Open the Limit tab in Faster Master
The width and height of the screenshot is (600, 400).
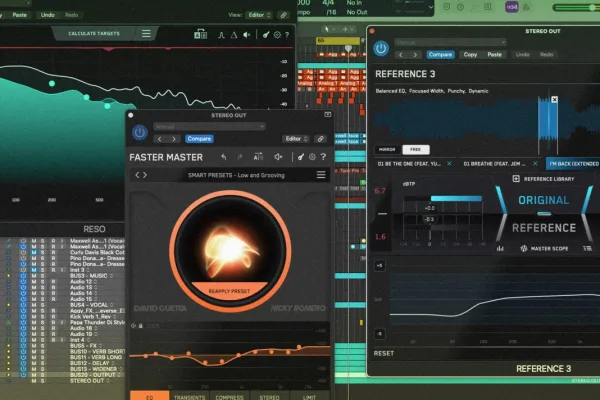309,396
